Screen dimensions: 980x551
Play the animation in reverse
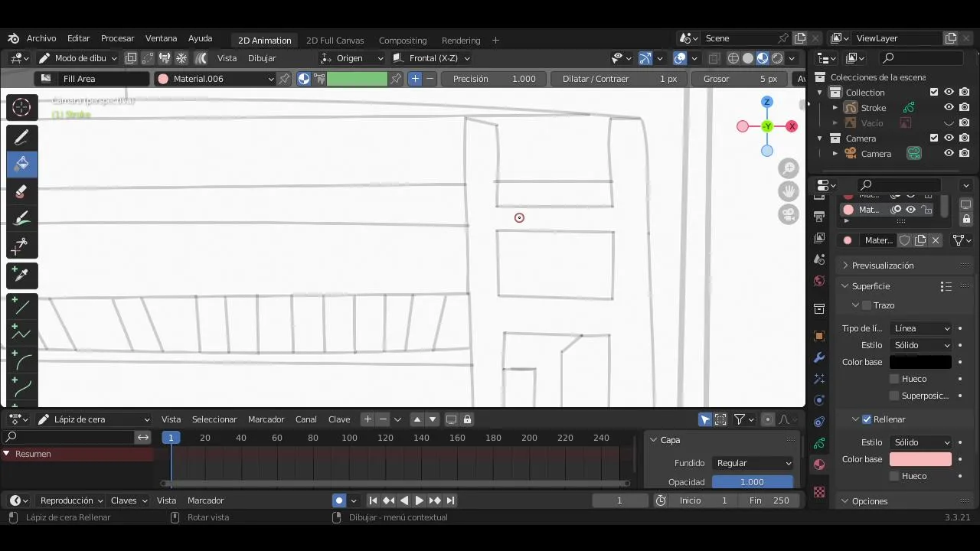coord(404,500)
